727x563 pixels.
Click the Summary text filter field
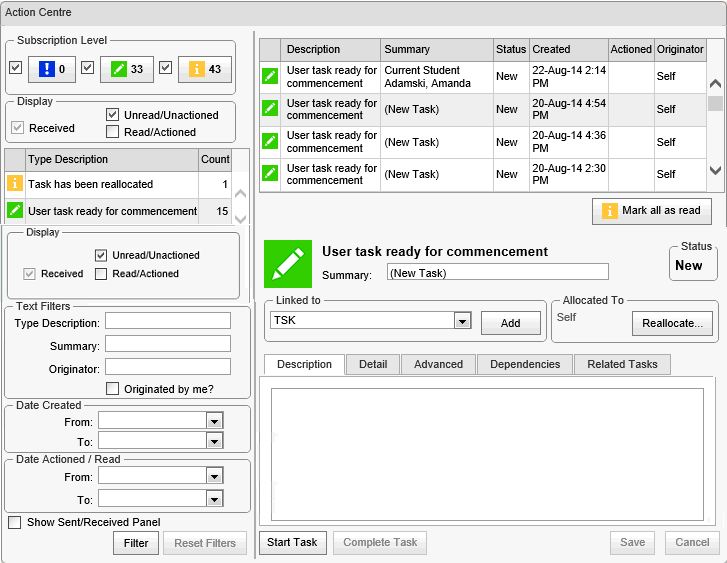pyautogui.click(x=168, y=344)
